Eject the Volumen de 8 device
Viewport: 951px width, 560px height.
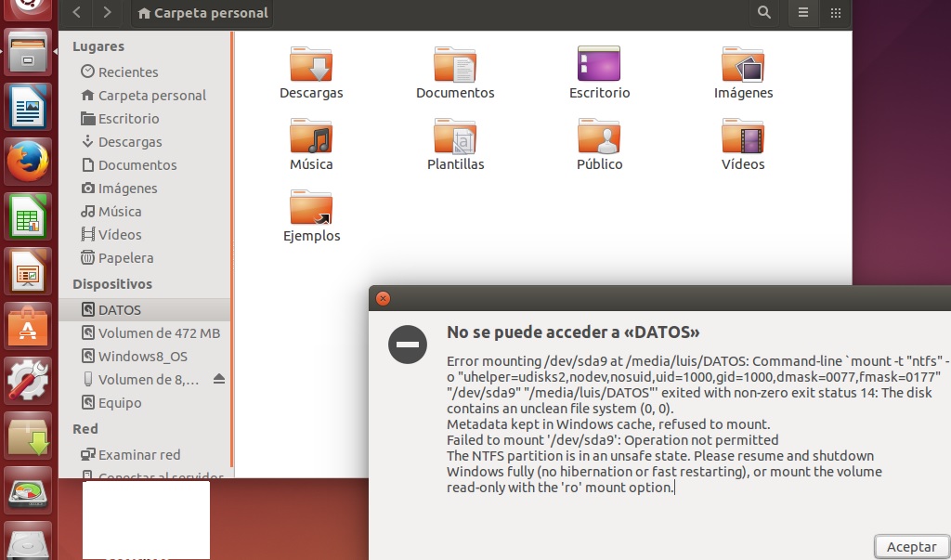pos(219,379)
